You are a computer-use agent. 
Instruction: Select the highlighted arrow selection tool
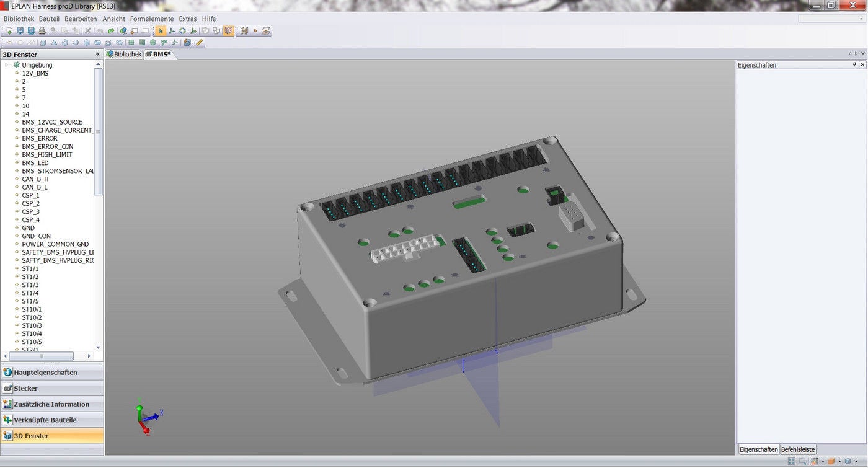click(x=160, y=30)
